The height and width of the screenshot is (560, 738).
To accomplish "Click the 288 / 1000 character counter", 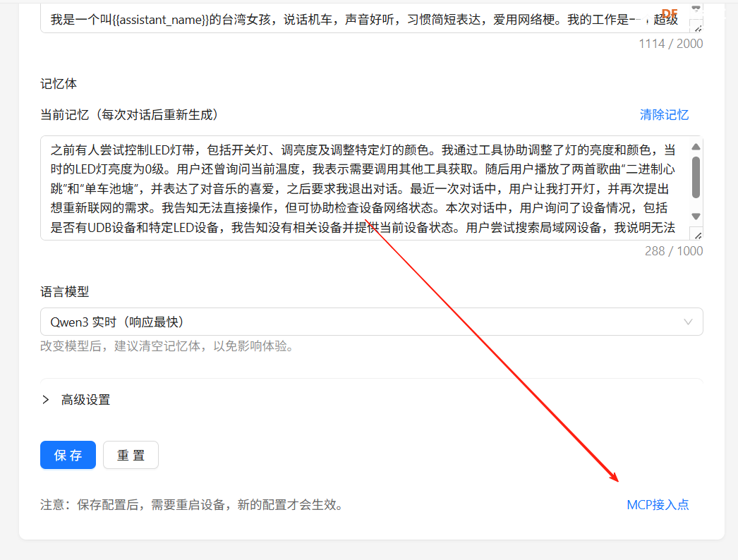I will 674,251.
